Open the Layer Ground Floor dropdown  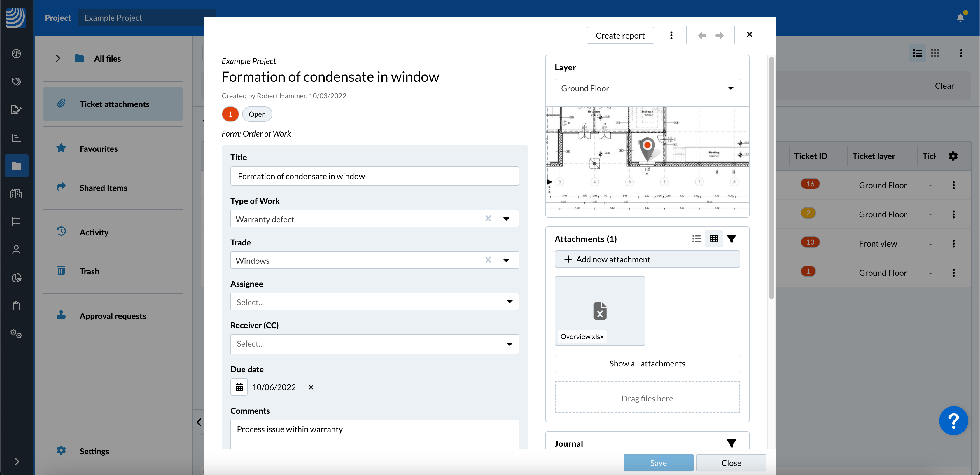[647, 88]
